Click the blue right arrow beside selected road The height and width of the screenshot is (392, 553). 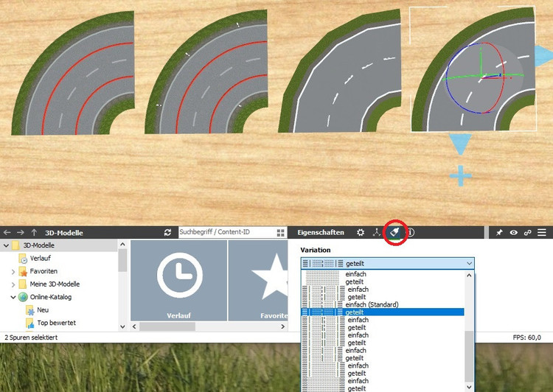tap(543, 56)
